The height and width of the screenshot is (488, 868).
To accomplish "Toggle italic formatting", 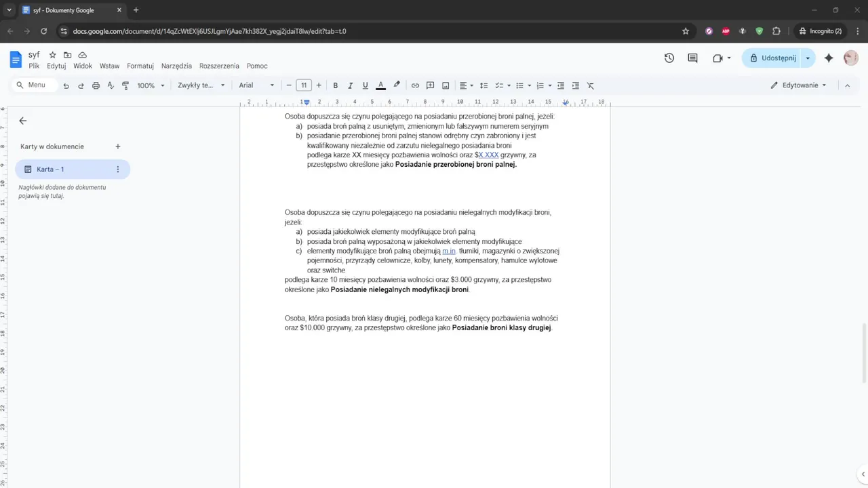I will [x=350, y=85].
